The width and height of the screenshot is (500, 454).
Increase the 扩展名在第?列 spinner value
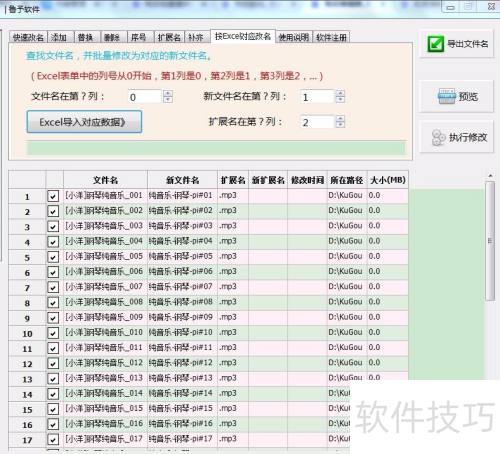(340, 119)
